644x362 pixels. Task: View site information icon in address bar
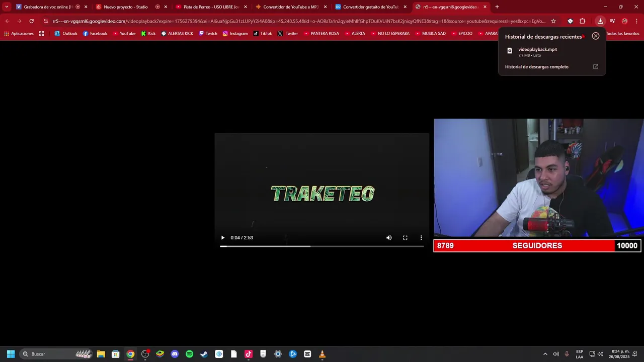[x=46, y=21]
